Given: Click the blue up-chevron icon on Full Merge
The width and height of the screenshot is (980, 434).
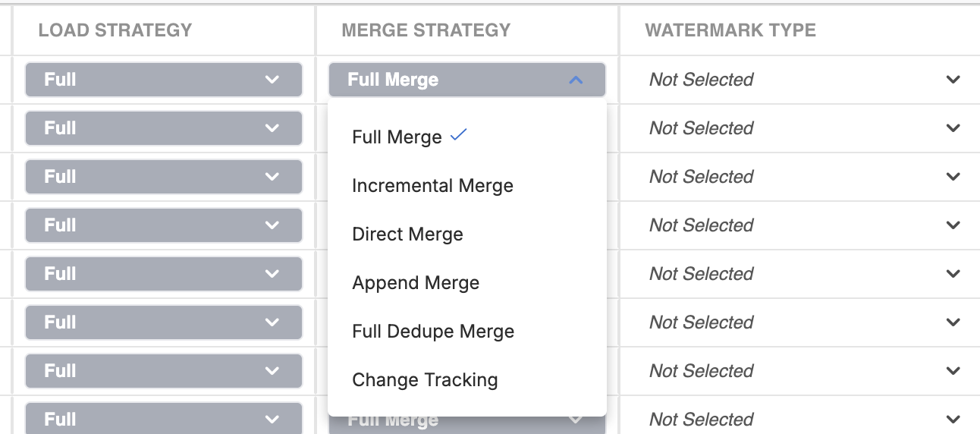Looking at the screenshot, I should point(576,80).
